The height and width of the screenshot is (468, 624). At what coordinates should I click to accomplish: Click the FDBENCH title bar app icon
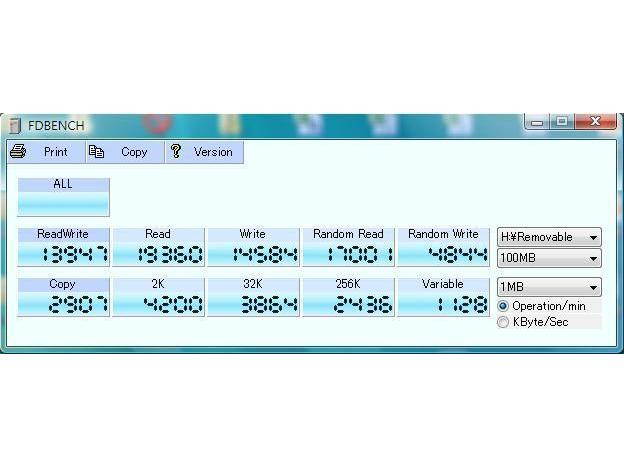pyautogui.click(x=14, y=125)
